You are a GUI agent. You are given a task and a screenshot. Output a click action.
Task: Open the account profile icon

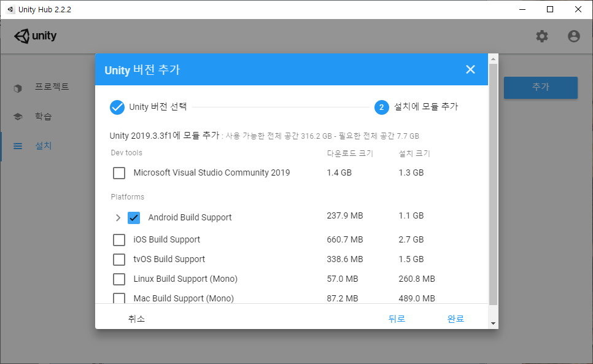click(573, 36)
